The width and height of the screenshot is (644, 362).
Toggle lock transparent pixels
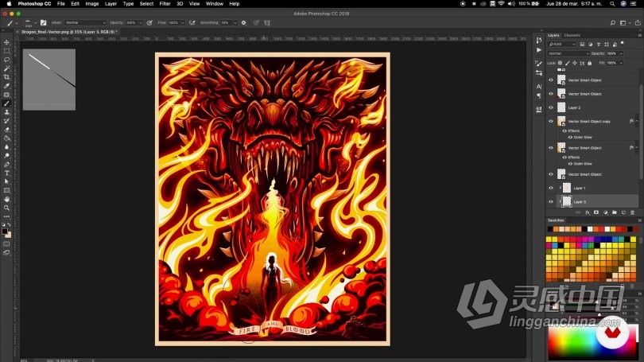tap(561, 63)
